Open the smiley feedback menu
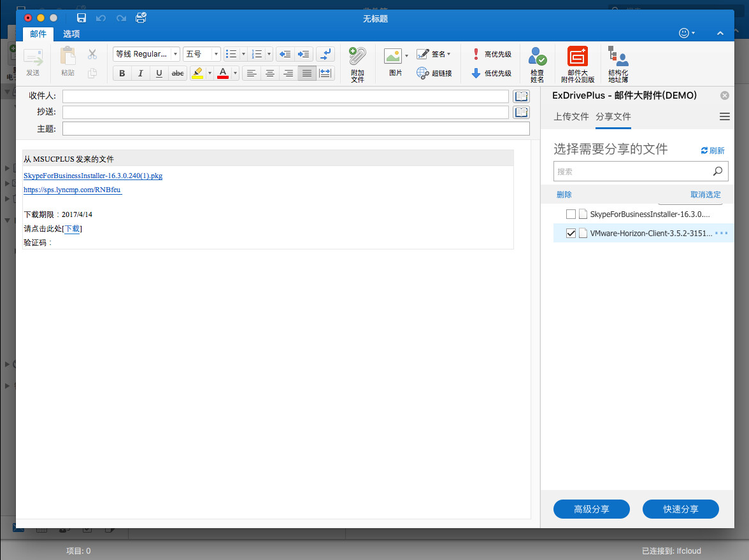 pos(687,33)
